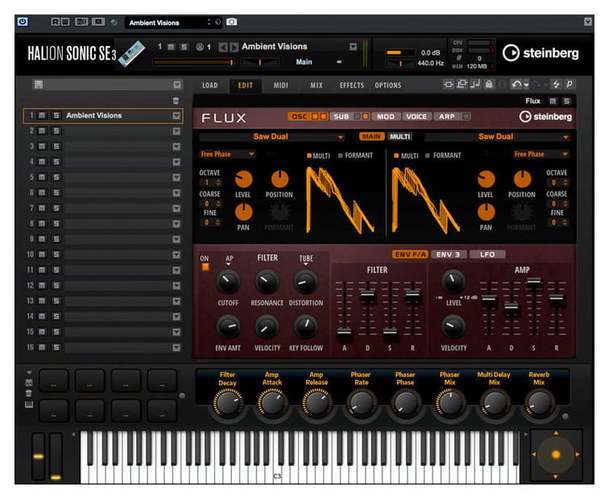Click the Main output selector
The width and height of the screenshot is (609, 499).
[304, 62]
